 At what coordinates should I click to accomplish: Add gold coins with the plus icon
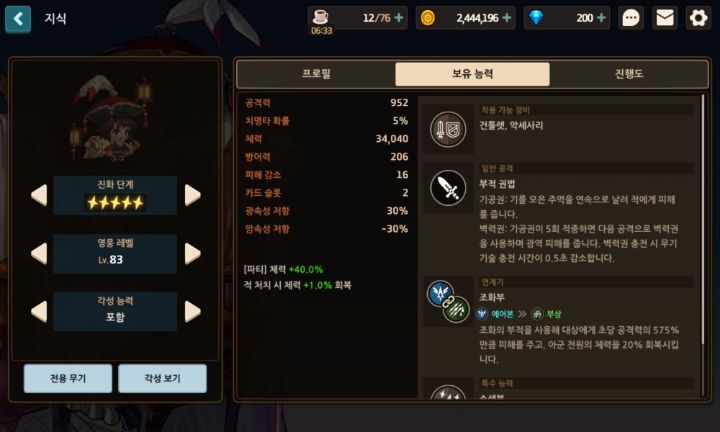(507, 18)
